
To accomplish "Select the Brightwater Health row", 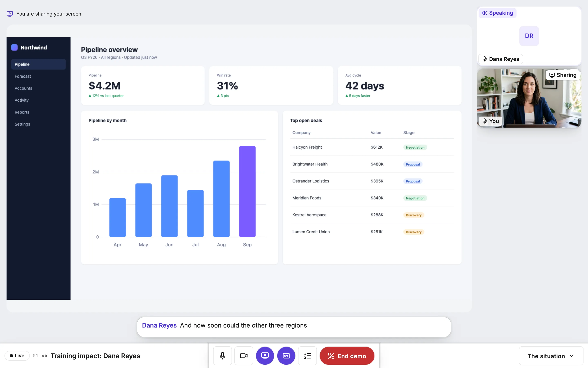I will click(x=372, y=164).
